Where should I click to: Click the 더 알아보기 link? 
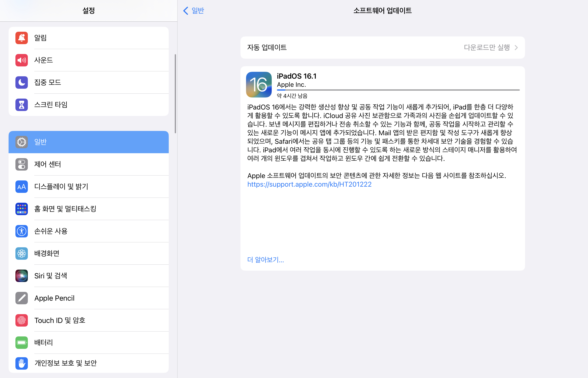point(265,260)
